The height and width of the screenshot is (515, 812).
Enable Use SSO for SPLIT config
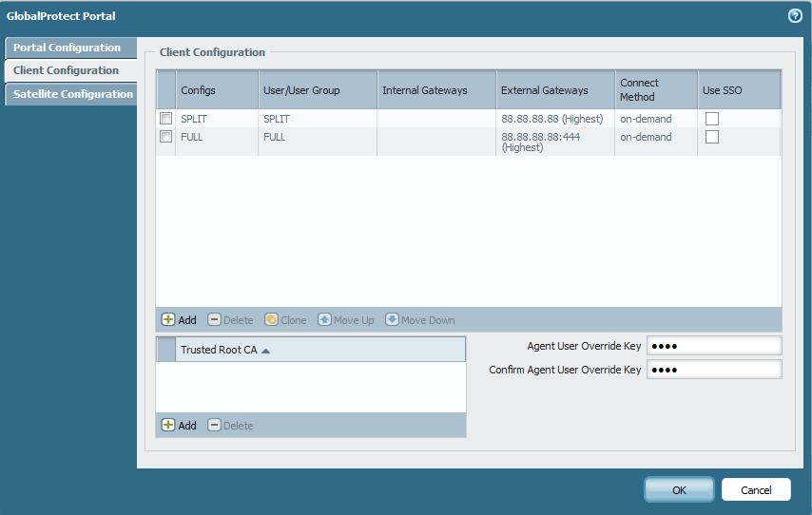(711, 119)
